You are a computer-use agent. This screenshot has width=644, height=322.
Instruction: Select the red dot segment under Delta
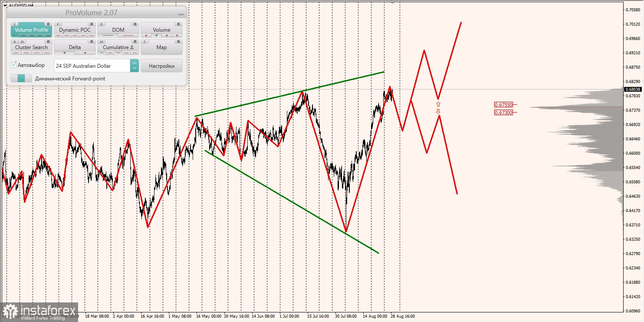[85, 53]
